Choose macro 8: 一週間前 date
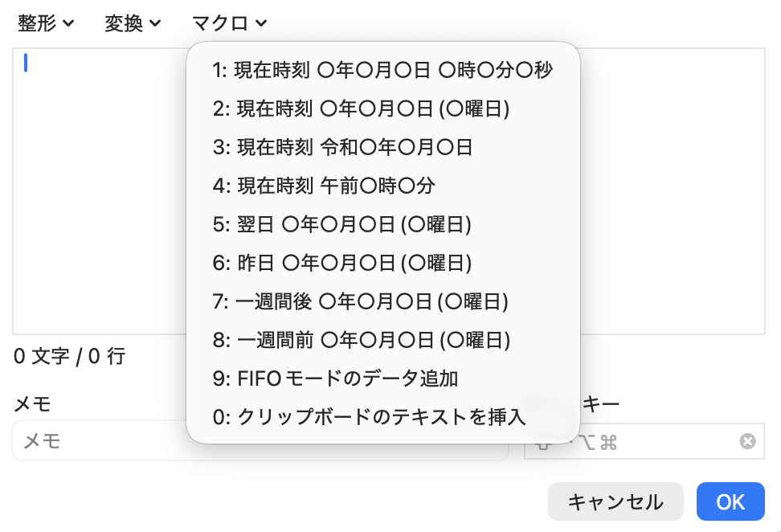 382,340
